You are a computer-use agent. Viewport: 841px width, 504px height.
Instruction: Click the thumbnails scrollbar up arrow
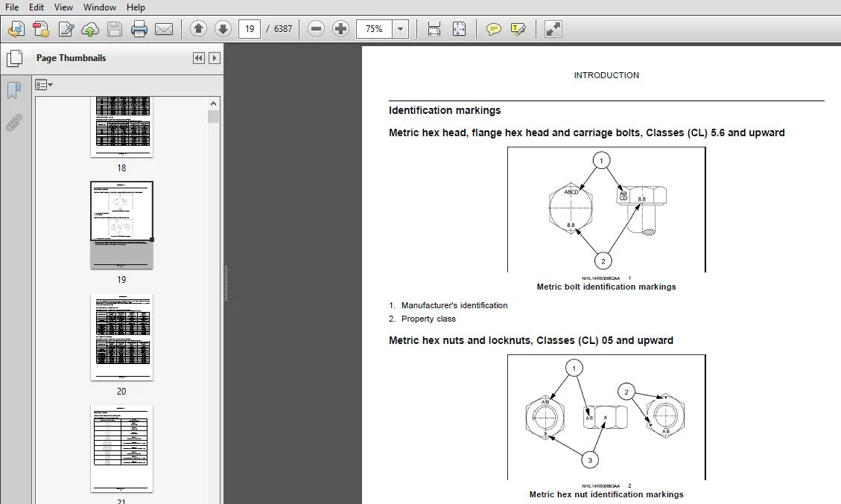(214, 103)
